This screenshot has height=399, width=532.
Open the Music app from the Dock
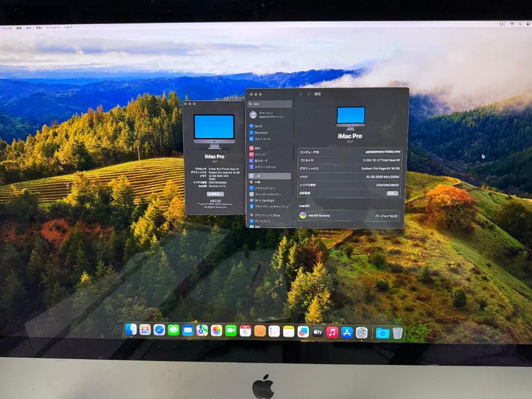(x=332, y=332)
